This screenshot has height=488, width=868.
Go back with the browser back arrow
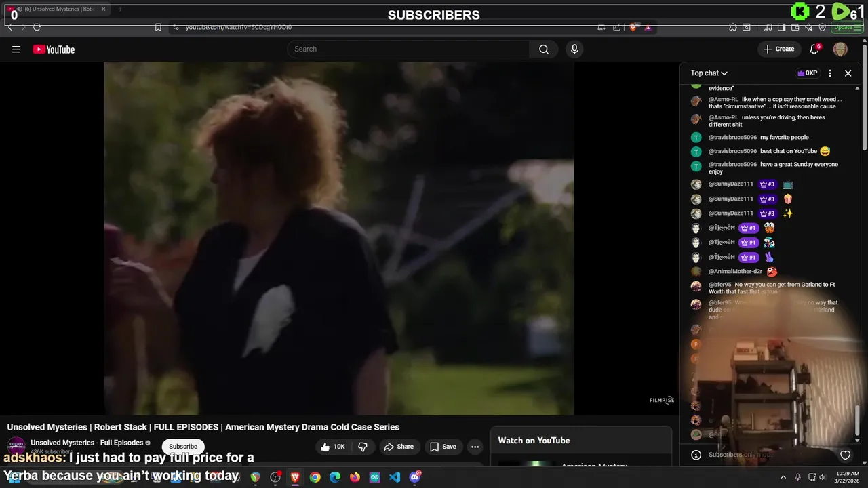coord(10,27)
